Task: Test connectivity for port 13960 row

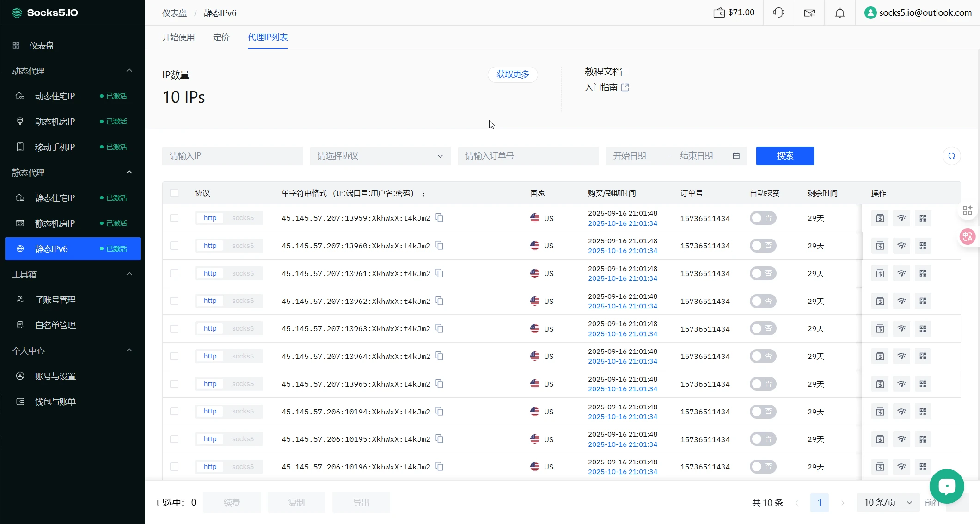Action: tap(901, 246)
